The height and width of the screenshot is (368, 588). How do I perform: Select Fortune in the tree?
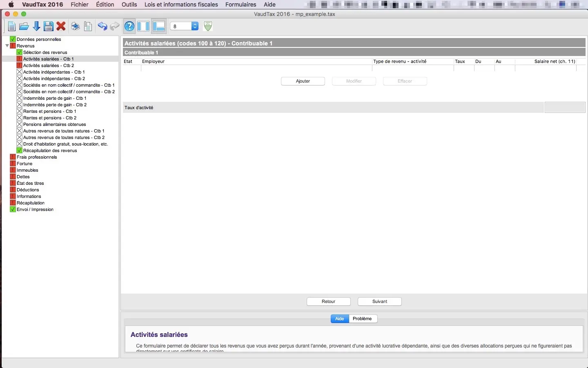(x=24, y=164)
